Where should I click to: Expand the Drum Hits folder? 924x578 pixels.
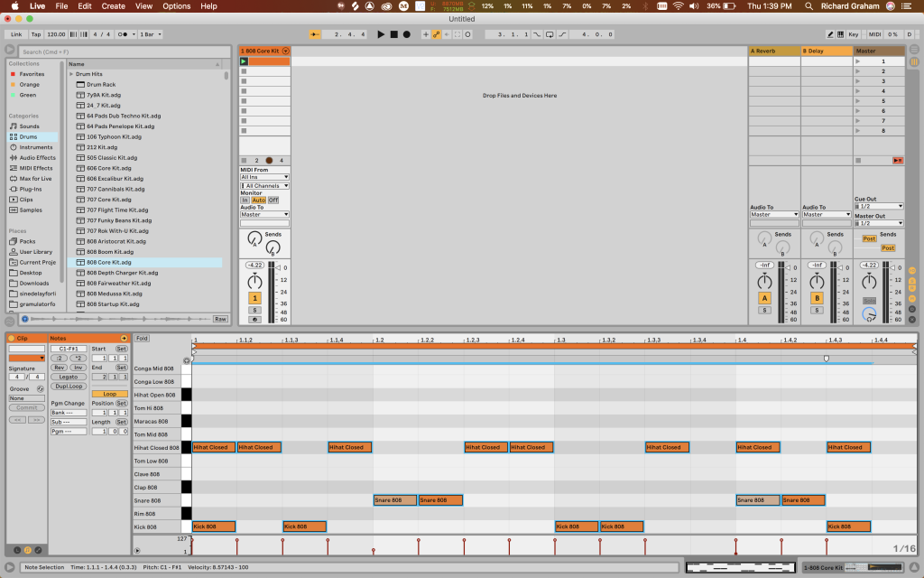point(71,74)
